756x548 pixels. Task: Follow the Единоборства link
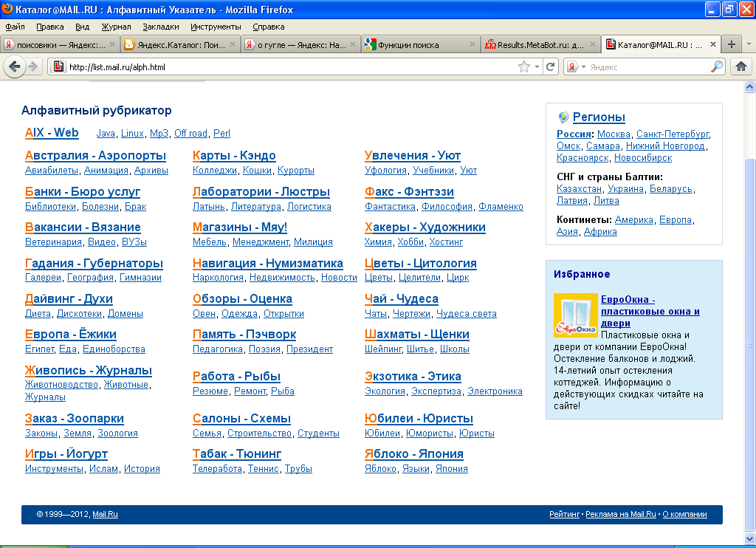coord(114,349)
